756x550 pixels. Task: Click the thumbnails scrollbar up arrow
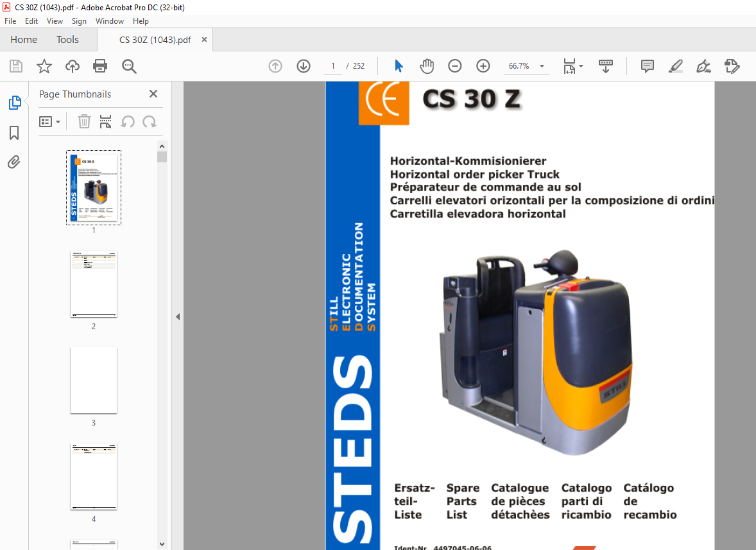162,146
